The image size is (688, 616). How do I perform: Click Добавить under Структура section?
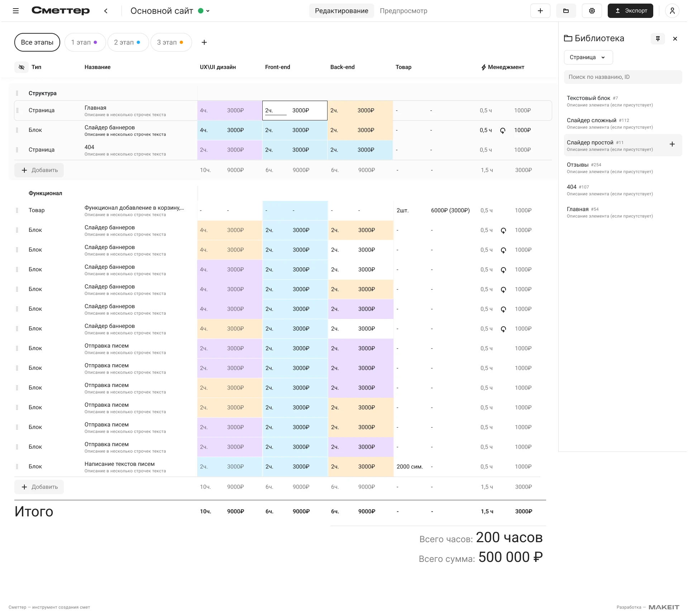pos(39,170)
